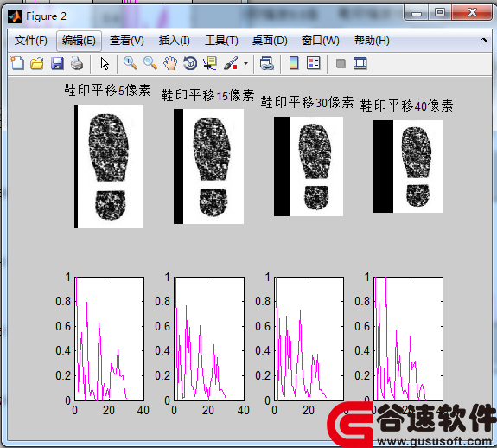The image size is (497, 448).
Task: Open the 工具(T) menu
Action: (221, 41)
